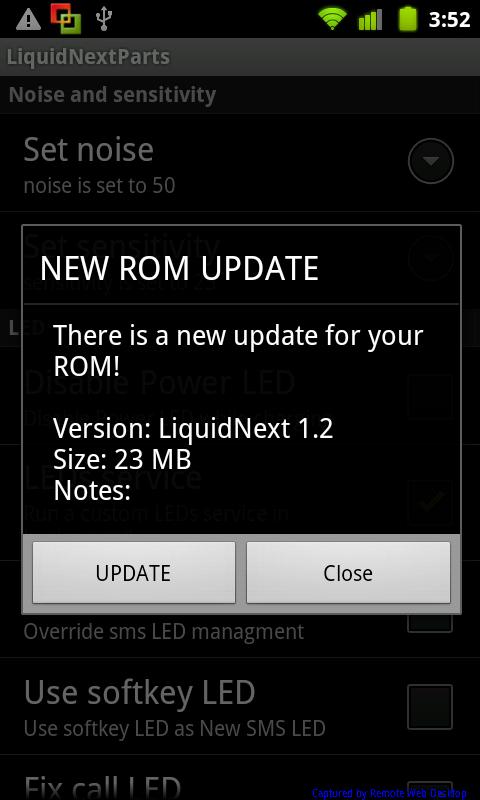
Task: Tap the warning triangle notification icon
Action: click(x=26, y=19)
